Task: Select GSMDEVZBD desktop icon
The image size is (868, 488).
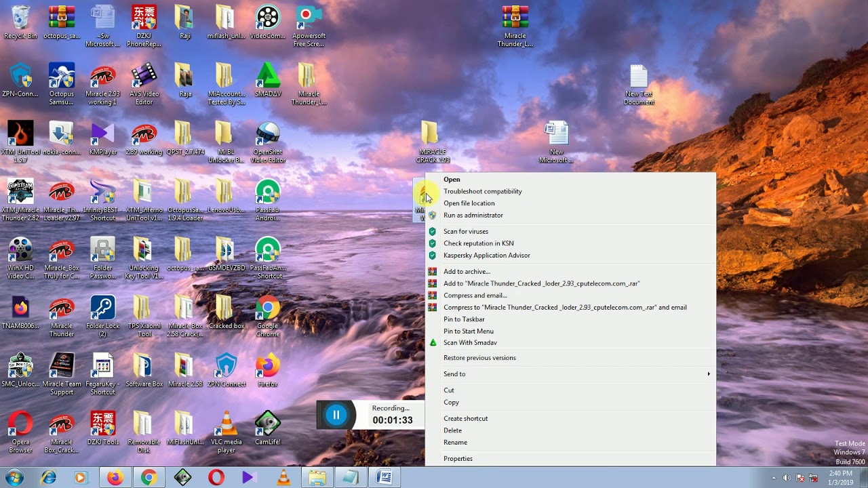Action: coord(226,255)
